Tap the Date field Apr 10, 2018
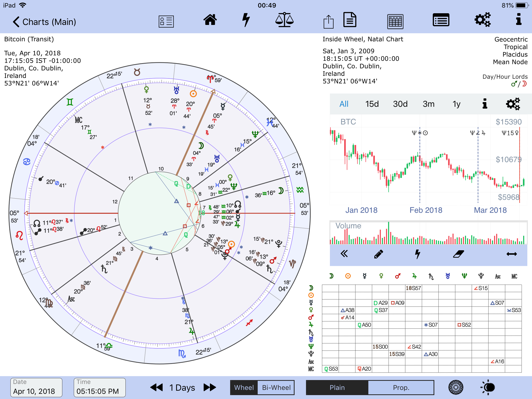This screenshot has width=532, height=399. [x=36, y=387]
